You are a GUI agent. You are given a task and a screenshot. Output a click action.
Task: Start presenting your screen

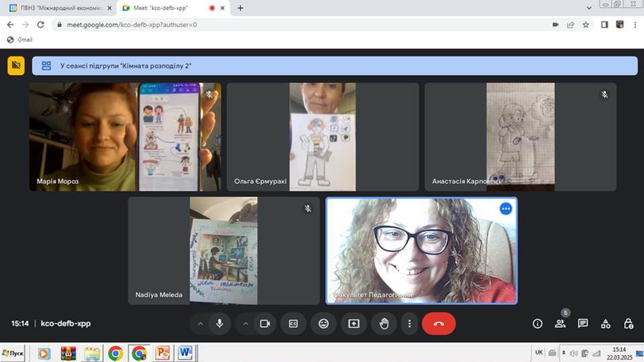tap(354, 323)
